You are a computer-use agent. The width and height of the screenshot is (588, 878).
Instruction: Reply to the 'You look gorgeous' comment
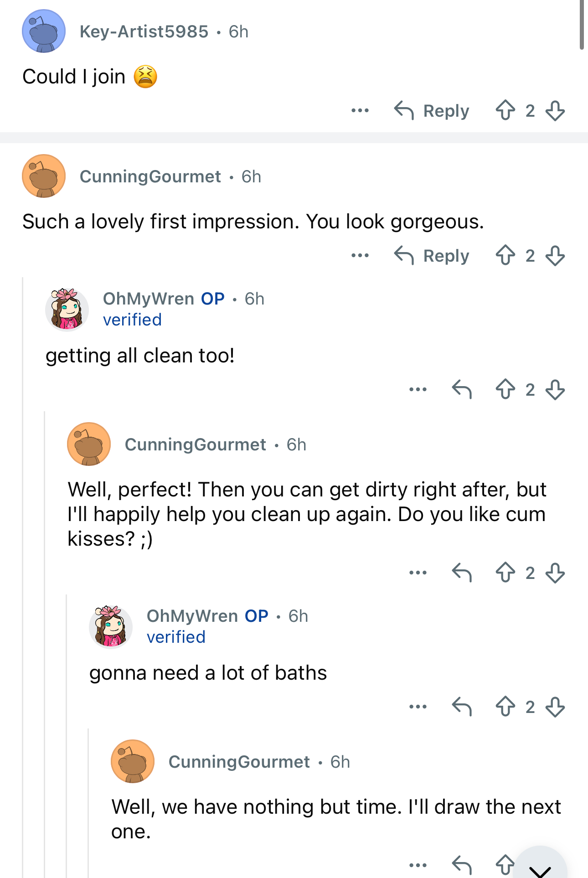coord(432,255)
